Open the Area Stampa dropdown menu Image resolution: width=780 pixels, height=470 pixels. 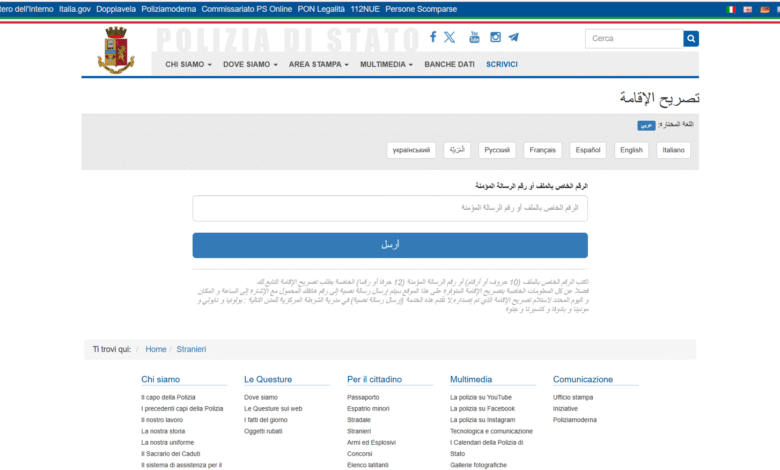(x=318, y=64)
